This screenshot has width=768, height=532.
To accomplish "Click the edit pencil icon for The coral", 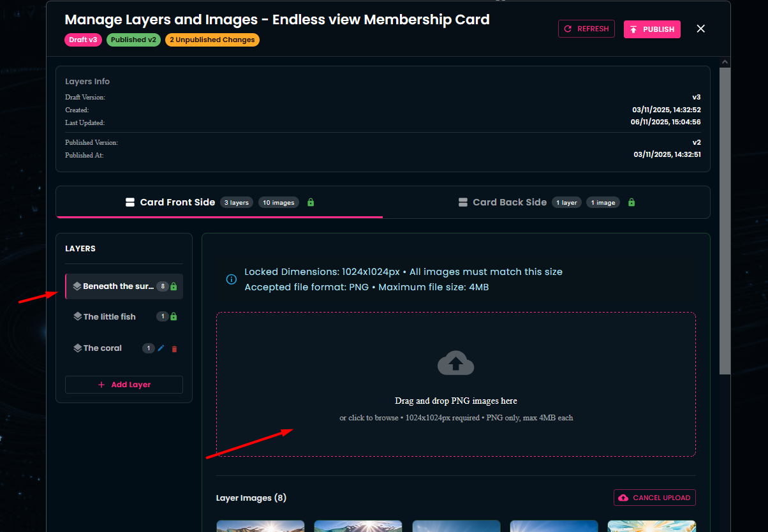I will 161,348.
